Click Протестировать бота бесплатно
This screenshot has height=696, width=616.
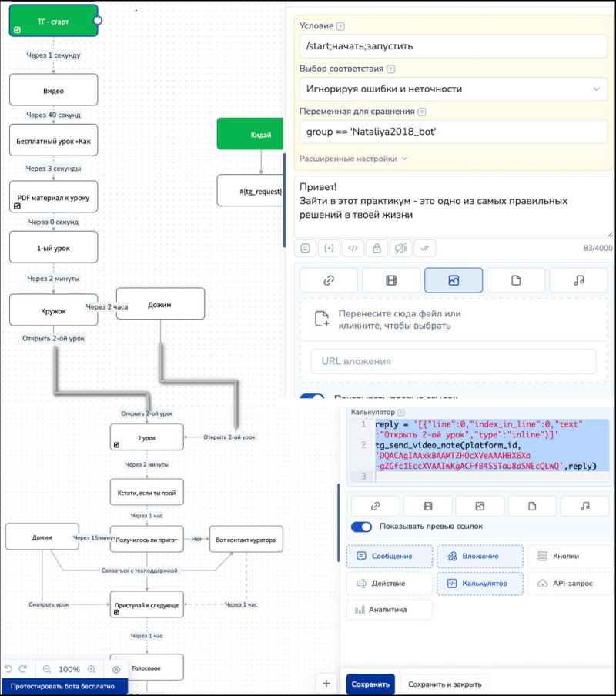pyautogui.click(x=62, y=687)
